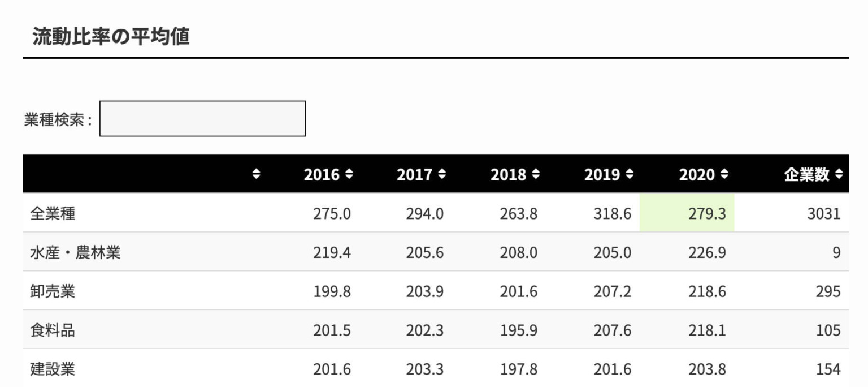
Task: Click the 295 company count for 卸売業
Action: pos(828,291)
